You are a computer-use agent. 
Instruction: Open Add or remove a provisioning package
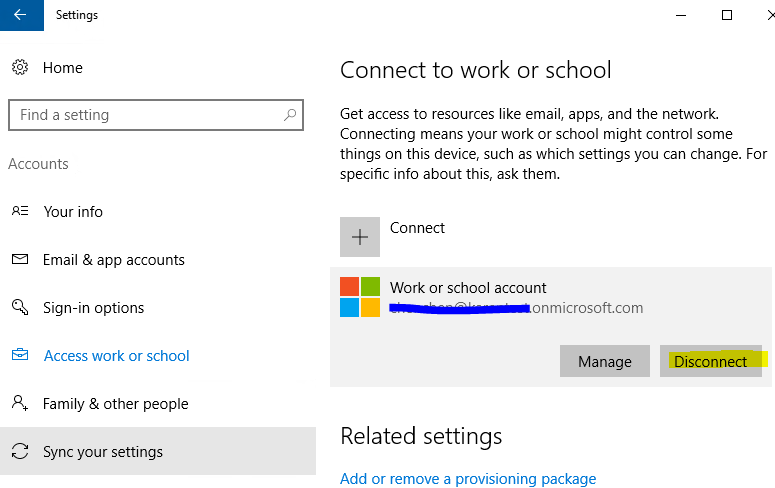(x=468, y=479)
